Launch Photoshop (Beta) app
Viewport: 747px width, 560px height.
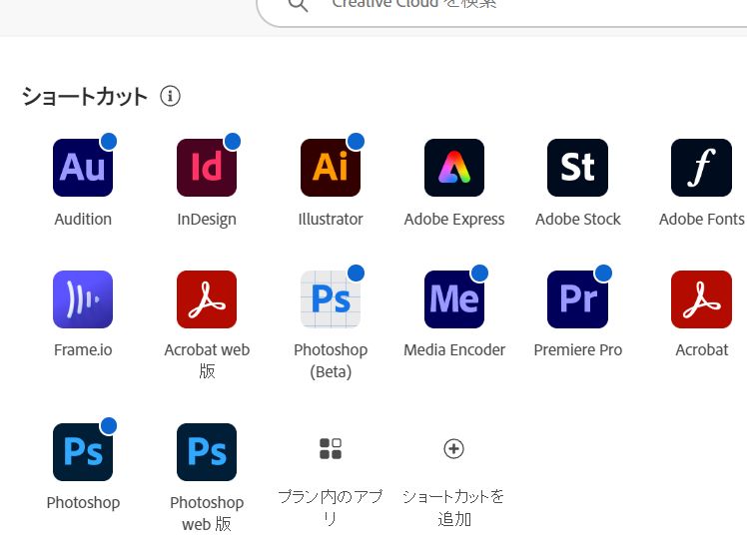pyautogui.click(x=331, y=299)
